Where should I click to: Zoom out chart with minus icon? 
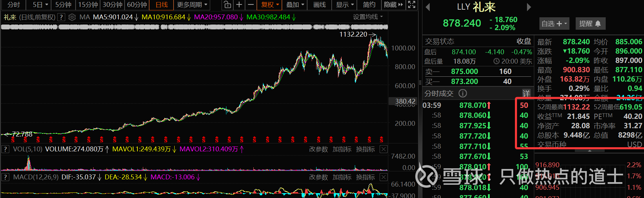251,5
